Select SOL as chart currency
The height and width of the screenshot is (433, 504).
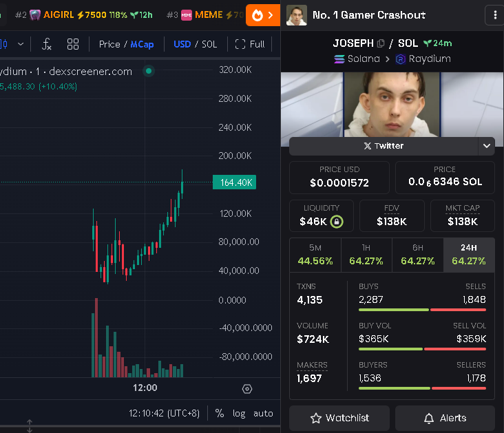click(209, 44)
